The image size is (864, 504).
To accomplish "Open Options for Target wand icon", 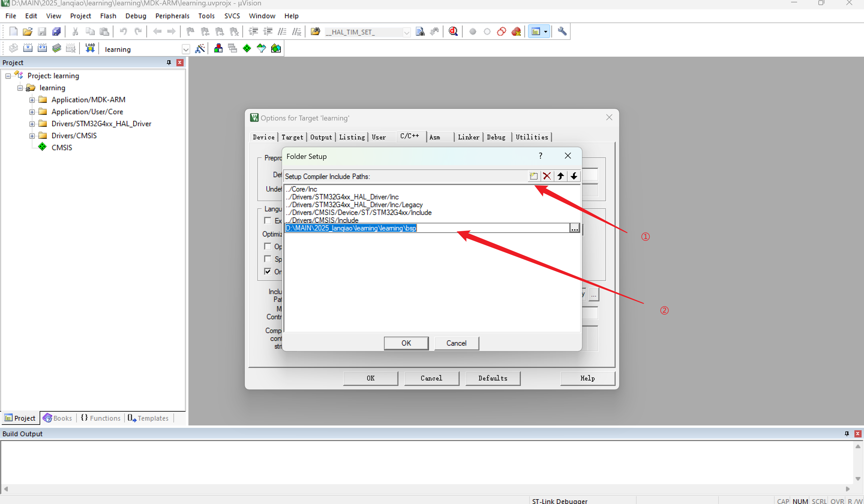I will click(200, 48).
